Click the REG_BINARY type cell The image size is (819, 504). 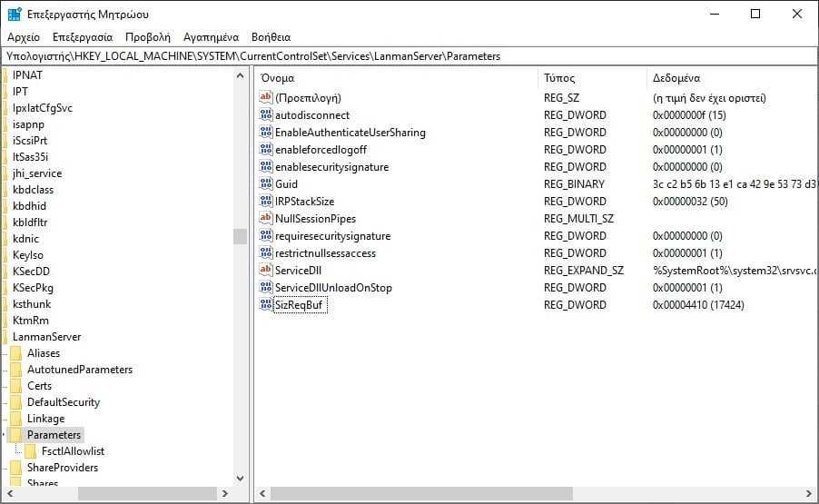574,183
